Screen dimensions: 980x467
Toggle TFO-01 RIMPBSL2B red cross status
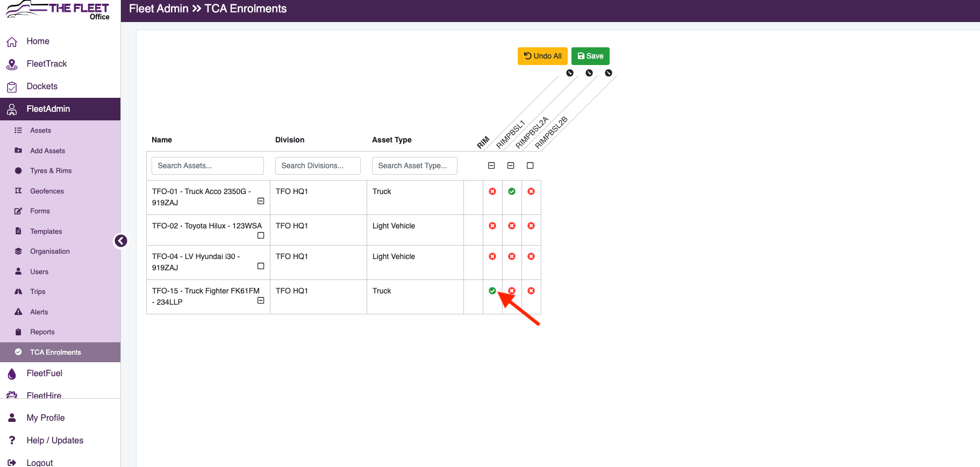[x=531, y=191]
